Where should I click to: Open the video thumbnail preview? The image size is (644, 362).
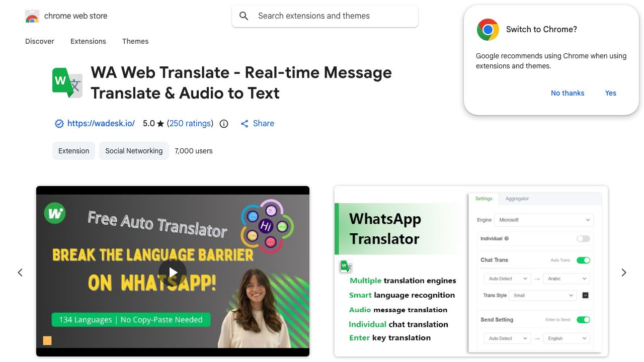coord(173,271)
